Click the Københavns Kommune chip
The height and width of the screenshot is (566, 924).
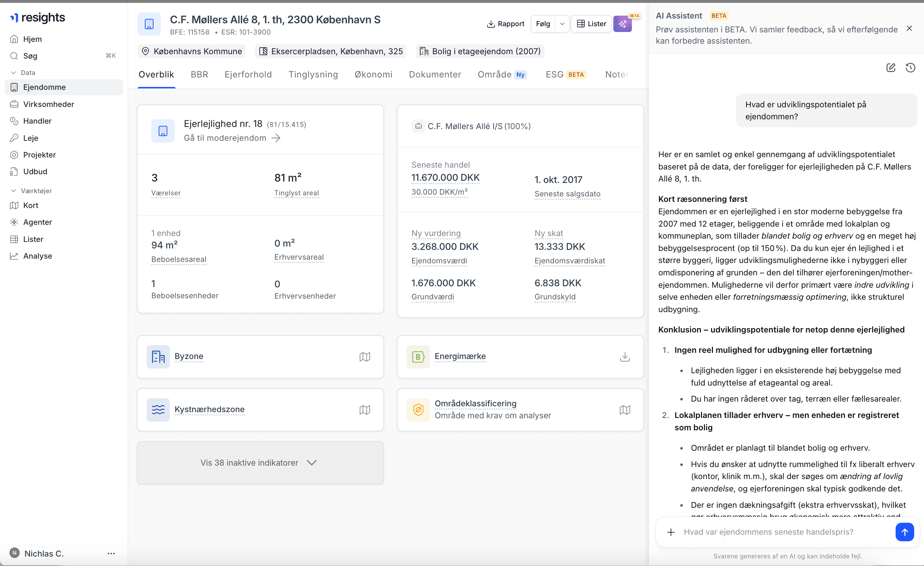192,51
